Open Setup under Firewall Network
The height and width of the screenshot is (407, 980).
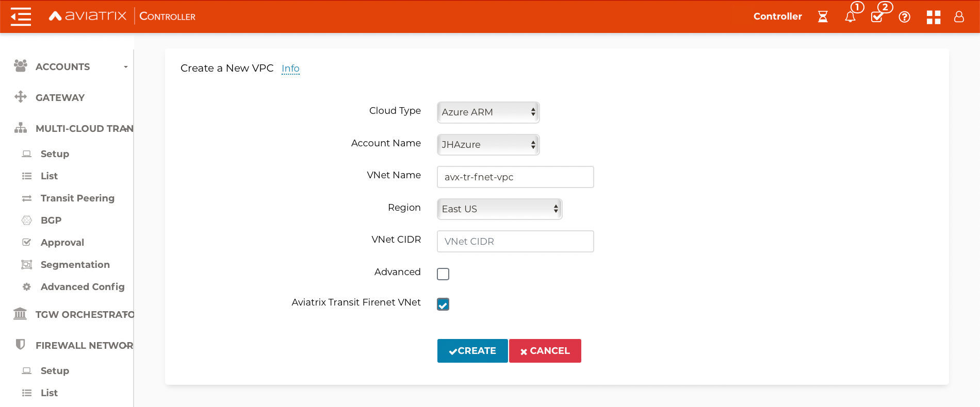tap(55, 371)
